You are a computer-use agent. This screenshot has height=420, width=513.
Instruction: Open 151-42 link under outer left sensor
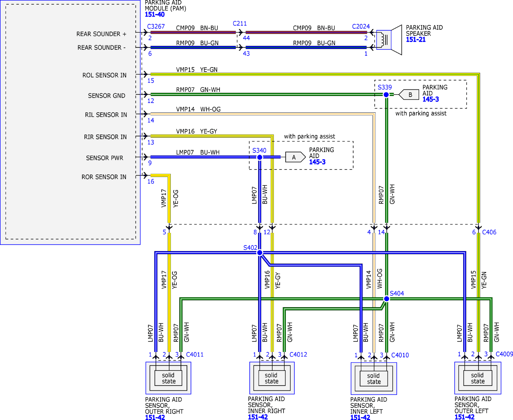pos(464,417)
